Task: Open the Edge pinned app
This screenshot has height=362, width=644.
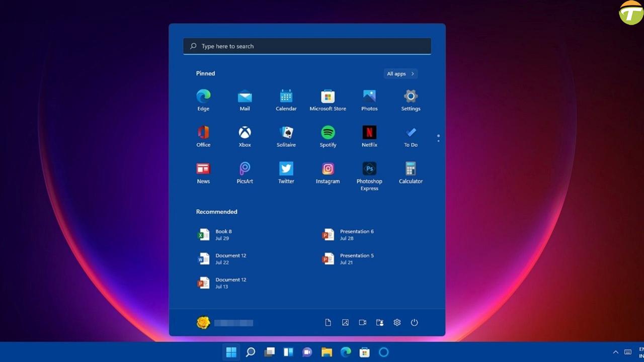Action: [203, 100]
